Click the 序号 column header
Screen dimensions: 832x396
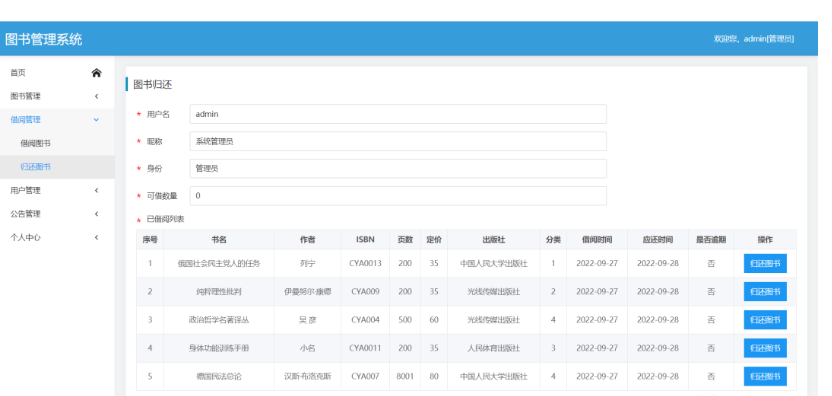150,240
